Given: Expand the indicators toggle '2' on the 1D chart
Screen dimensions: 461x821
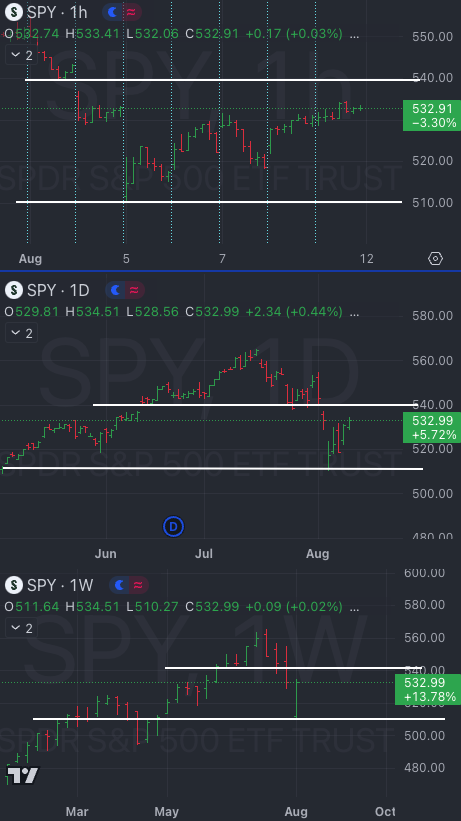Looking at the screenshot, I should coord(21,333).
